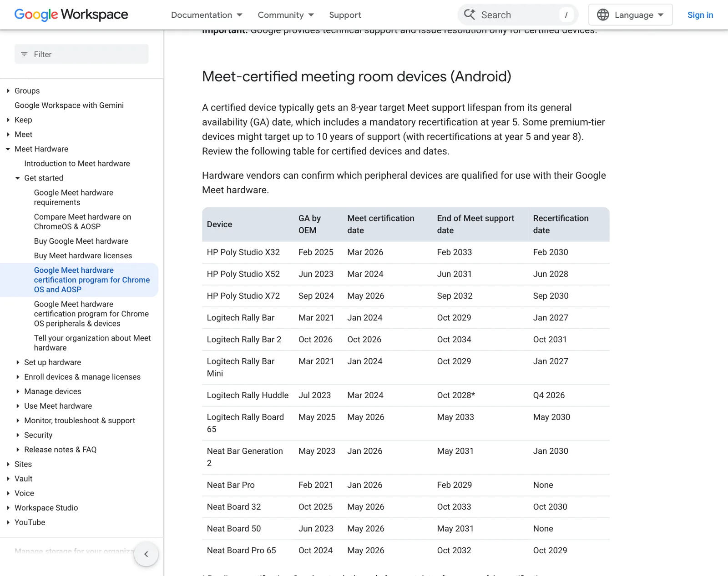Expand Monitor, troubleshoot & support subsection
This screenshot has height=576, width=728.
pos(18,421)
